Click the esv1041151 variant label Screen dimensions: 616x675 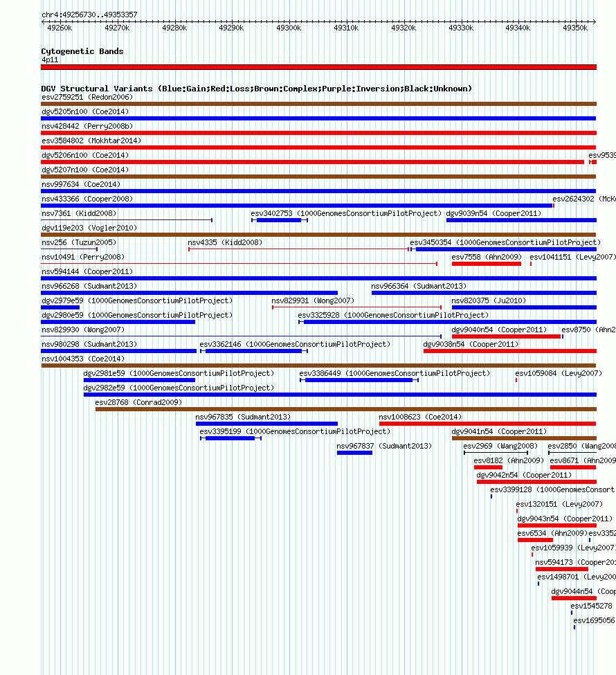pyautogui.click(x=572, y=257)
